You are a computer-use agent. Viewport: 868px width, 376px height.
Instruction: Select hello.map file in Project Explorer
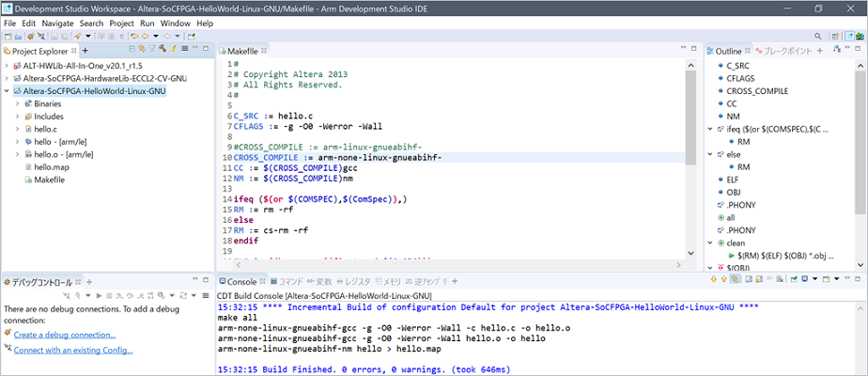pos(53,166)
